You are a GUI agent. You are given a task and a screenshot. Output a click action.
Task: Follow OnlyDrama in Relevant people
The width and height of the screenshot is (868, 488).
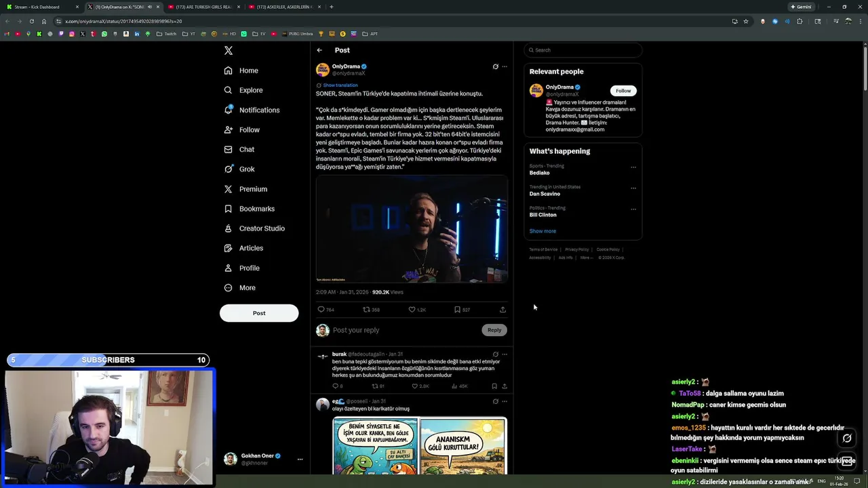tap(623, 91)
